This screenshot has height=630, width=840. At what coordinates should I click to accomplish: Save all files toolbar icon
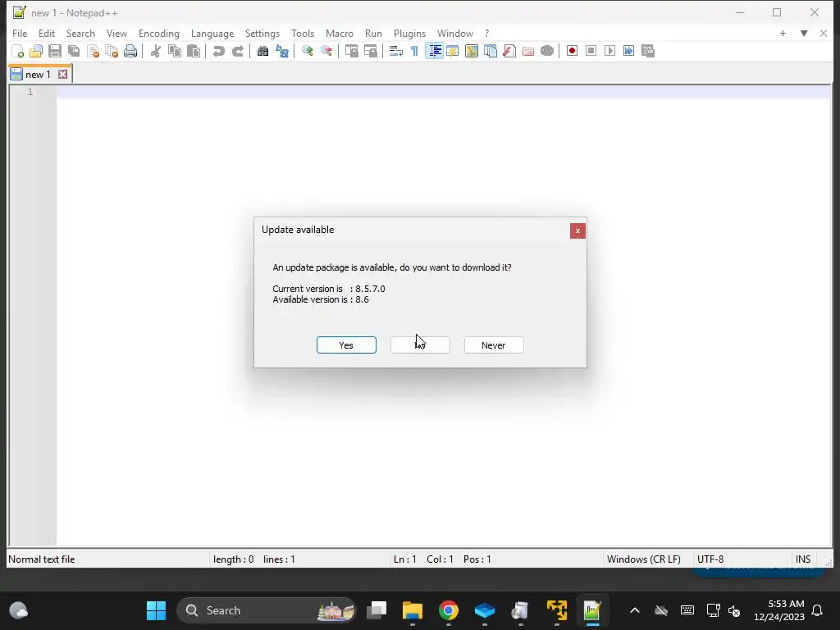[74, 51]
